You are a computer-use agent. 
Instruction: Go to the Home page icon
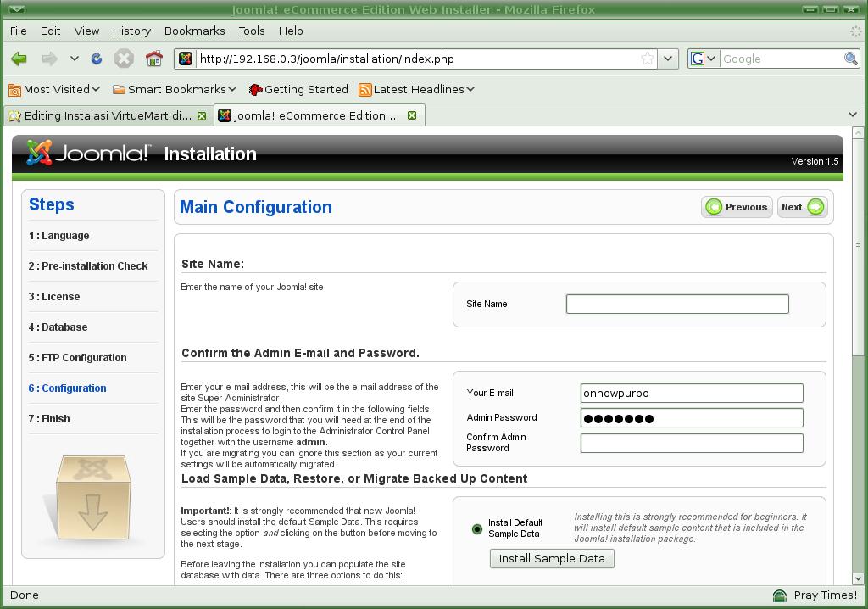[154, 59]
